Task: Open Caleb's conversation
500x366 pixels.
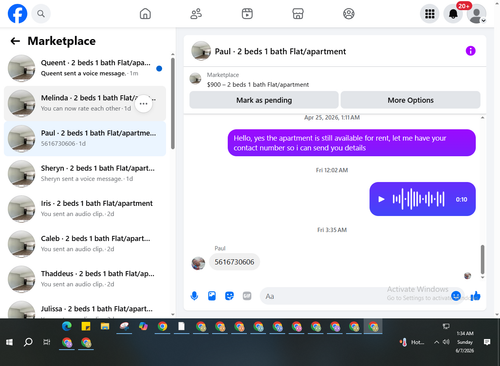Action: [85, 244]
